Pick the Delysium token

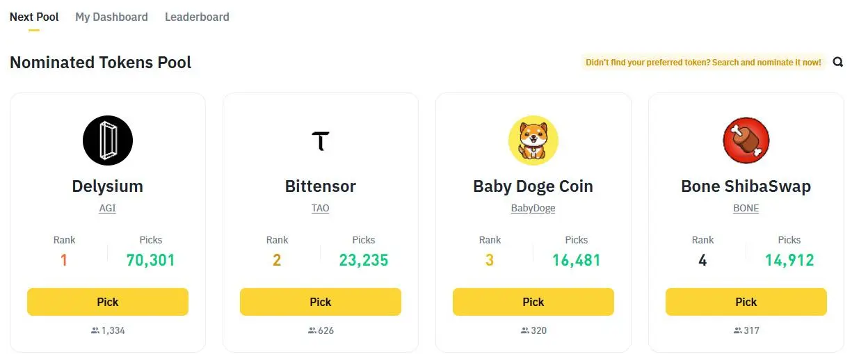(108, 302)
